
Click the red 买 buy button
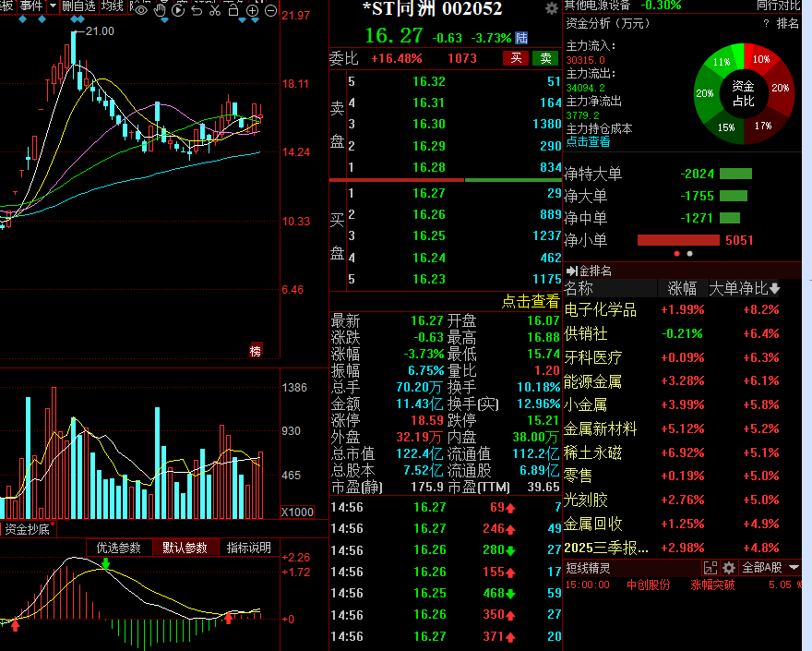516,58
